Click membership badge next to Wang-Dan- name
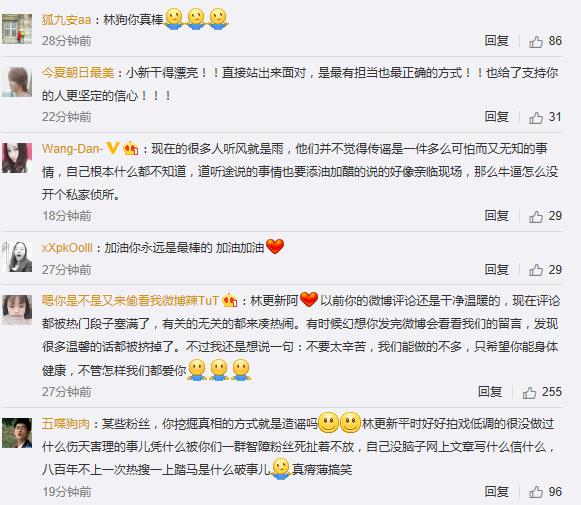Image resolution: width=581 pixels, height=505 pixels. click(x=130, y=149)
